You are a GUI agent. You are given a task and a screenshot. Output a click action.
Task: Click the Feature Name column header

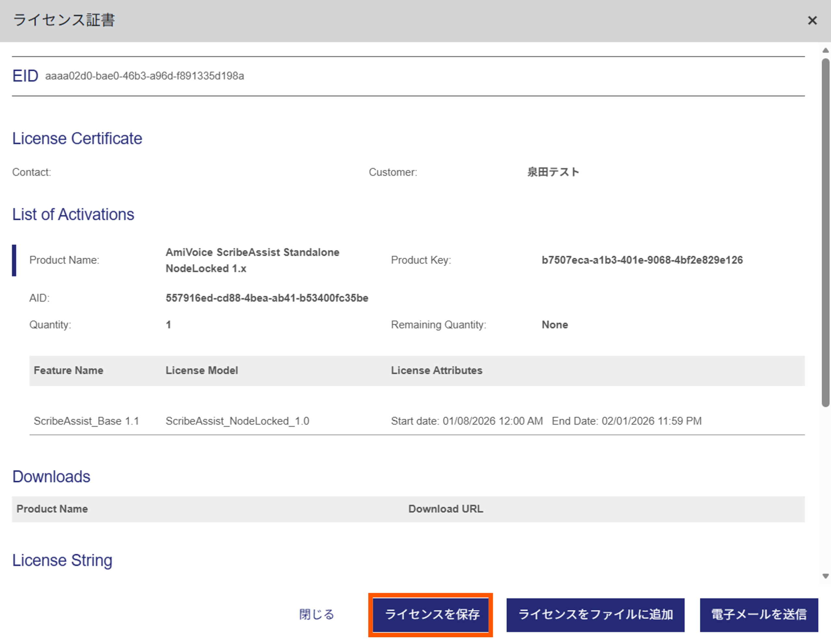coord(68,371)
